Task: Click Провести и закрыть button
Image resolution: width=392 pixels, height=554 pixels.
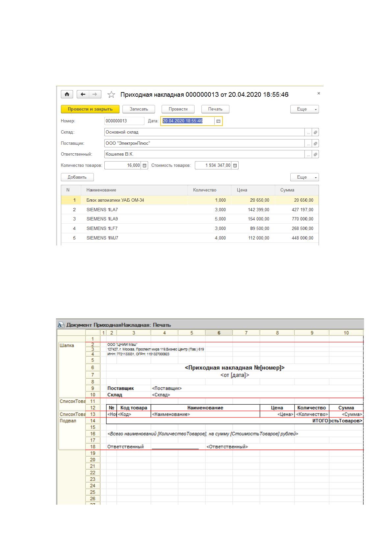Action: point(90,109)
